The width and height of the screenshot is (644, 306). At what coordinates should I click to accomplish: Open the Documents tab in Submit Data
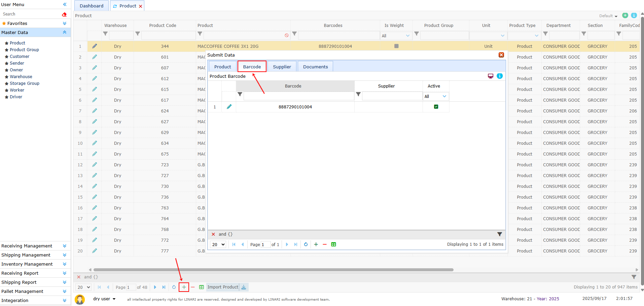tap(315, 67)
